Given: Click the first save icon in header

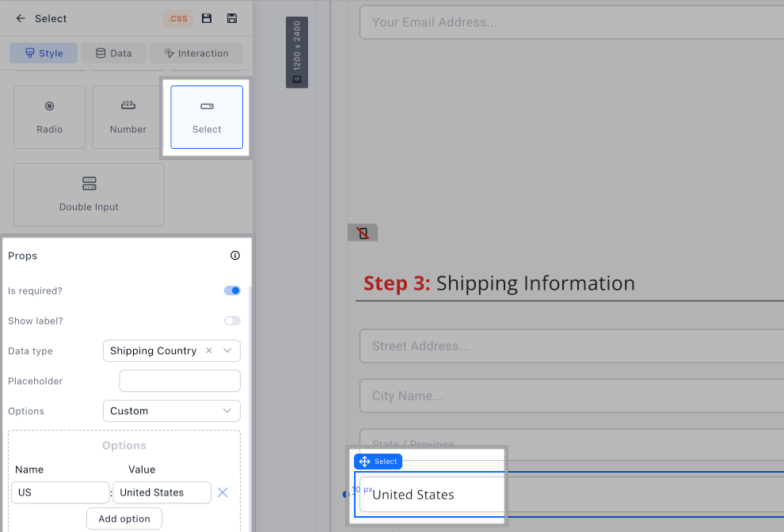Looking at the screenshot, I should coord(207,18).
